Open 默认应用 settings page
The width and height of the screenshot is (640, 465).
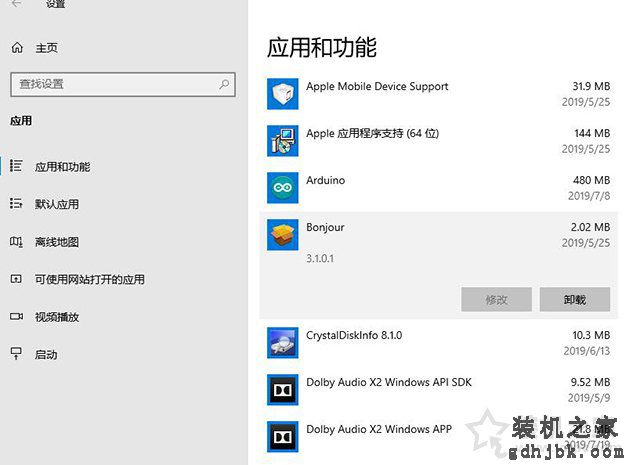tap(57, 204)
